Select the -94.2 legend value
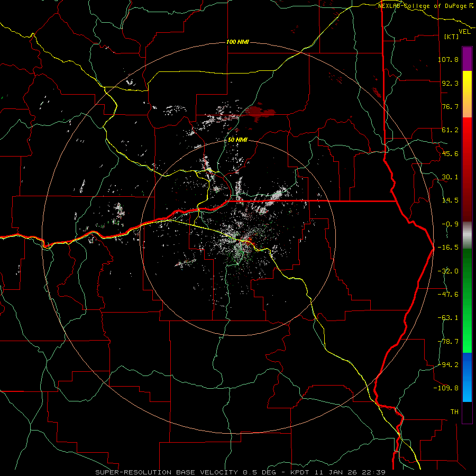The height and width of the screenshot is (476, 476). pos(448,364)
